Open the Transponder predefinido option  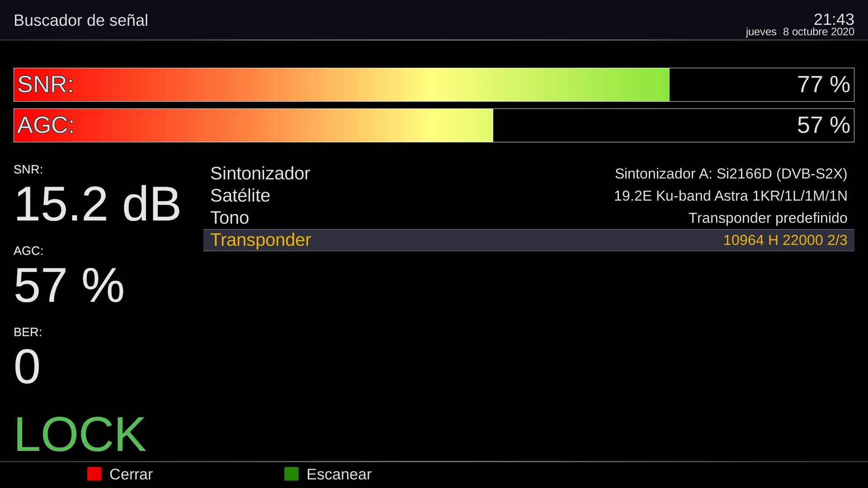click(768, 218)
